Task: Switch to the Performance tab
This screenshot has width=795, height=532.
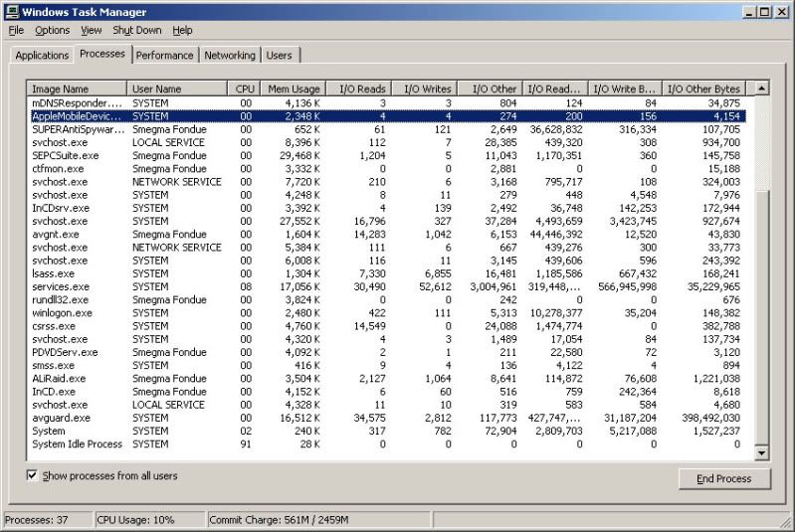Action: pyautogui.click(x=165, y=56)
